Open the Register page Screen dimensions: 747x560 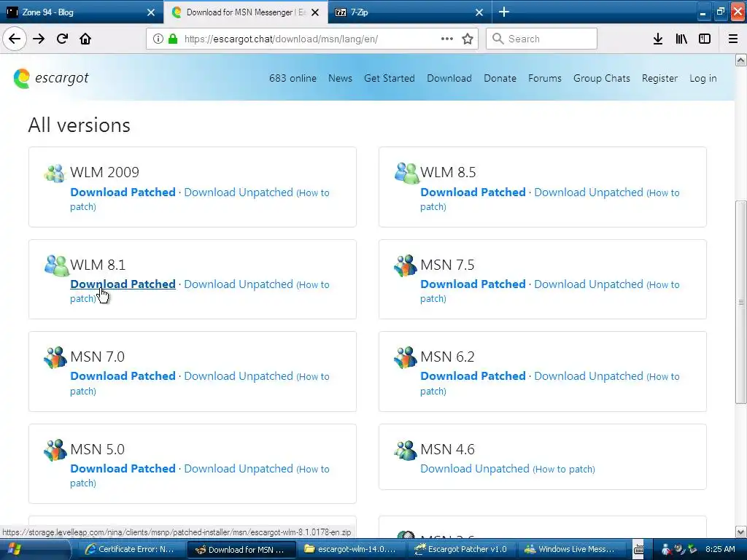[x=659, y=78]
